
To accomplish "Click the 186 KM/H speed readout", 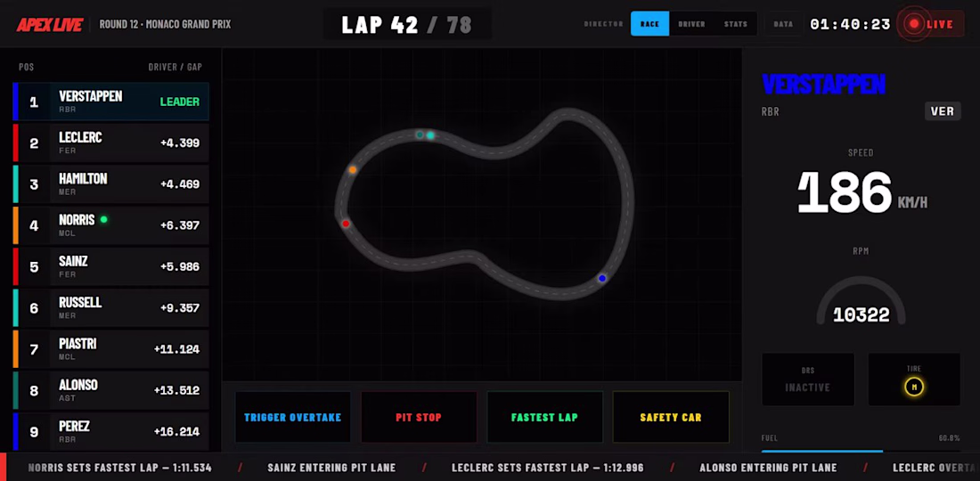I will click(x=862, y=192).
